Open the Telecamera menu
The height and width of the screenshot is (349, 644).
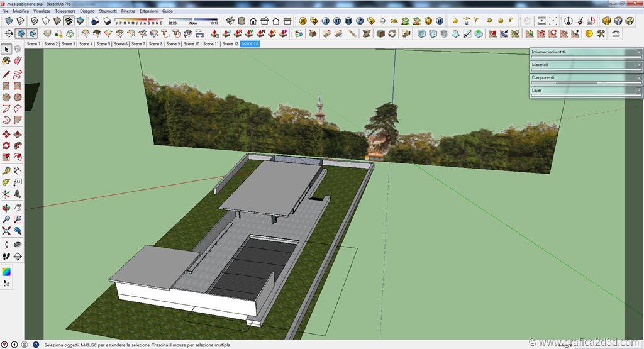[64, 11]
